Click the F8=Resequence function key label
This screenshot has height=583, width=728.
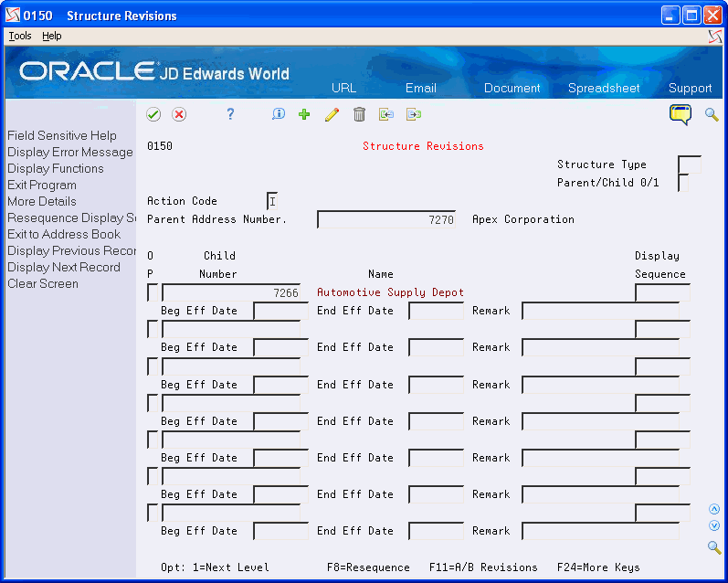point(368,567)
